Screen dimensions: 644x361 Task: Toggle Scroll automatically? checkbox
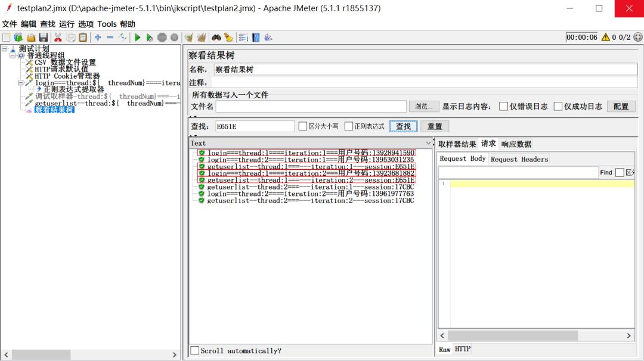194,350
